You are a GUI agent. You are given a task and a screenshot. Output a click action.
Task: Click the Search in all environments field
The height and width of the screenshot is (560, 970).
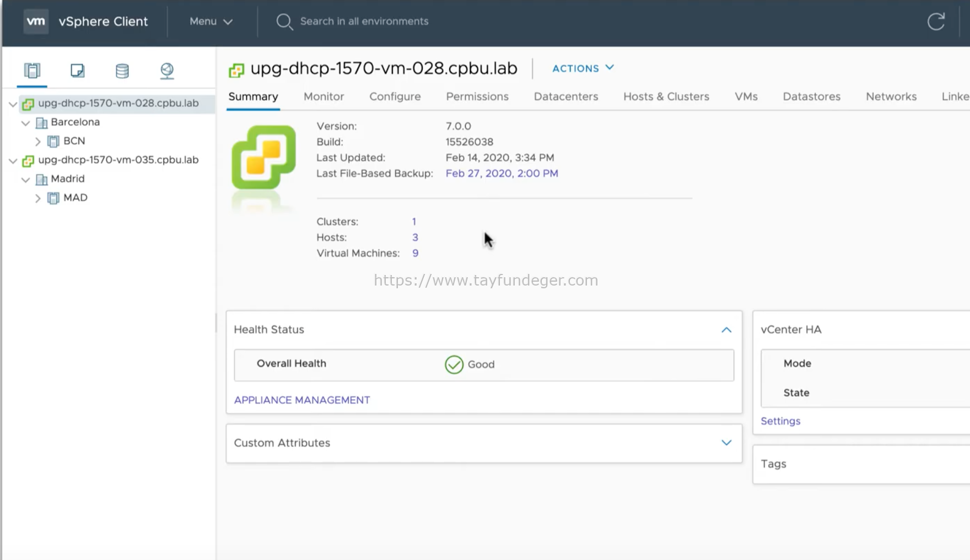364,21
